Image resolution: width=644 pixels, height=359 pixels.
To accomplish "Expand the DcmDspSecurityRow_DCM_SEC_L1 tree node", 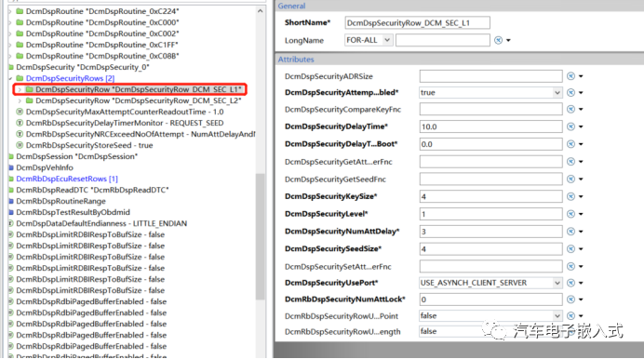I will tap(20, 89).
